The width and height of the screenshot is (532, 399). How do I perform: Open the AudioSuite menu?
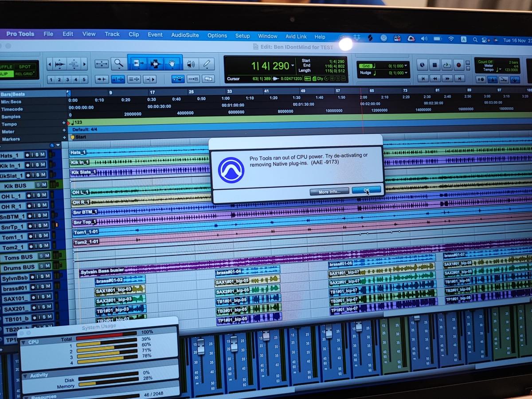pos(186,35)
